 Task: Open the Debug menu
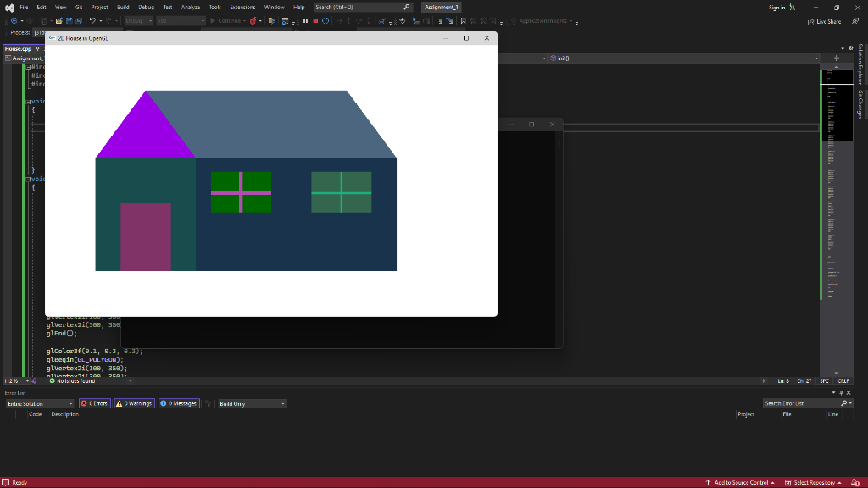pos(144,6)
